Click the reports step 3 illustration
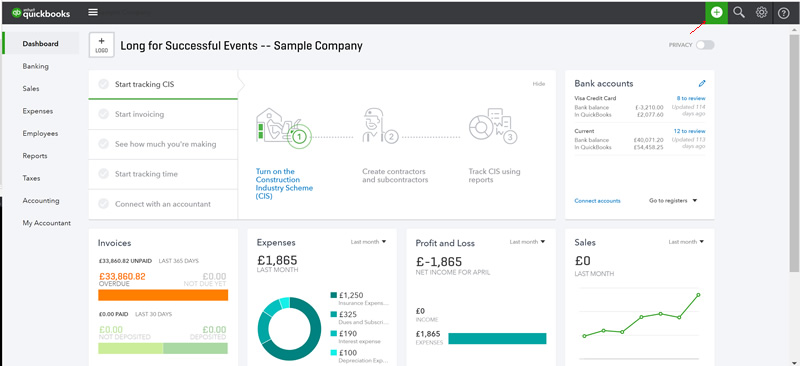This screenshot has width=800, height=366. [493, 125]
